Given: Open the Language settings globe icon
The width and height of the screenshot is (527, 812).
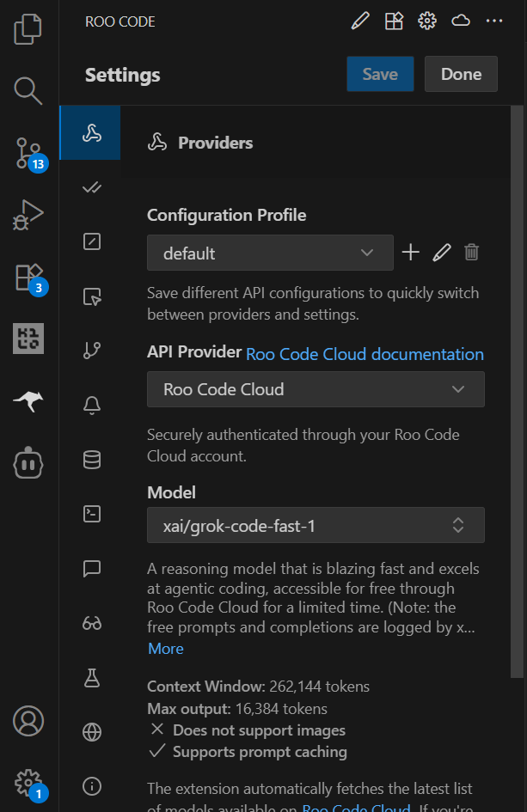Looking at the screenshot, I should (x=90, y=732).
